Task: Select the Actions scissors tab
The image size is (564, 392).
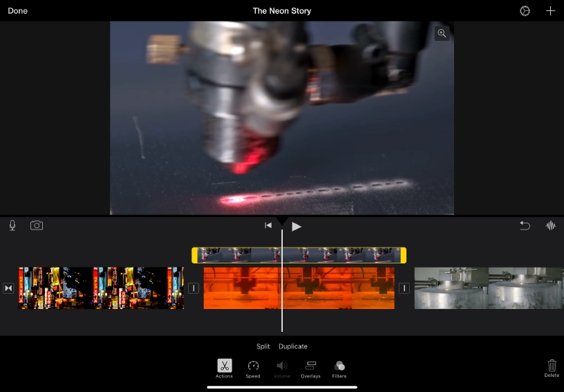Action: click(224, 368)
